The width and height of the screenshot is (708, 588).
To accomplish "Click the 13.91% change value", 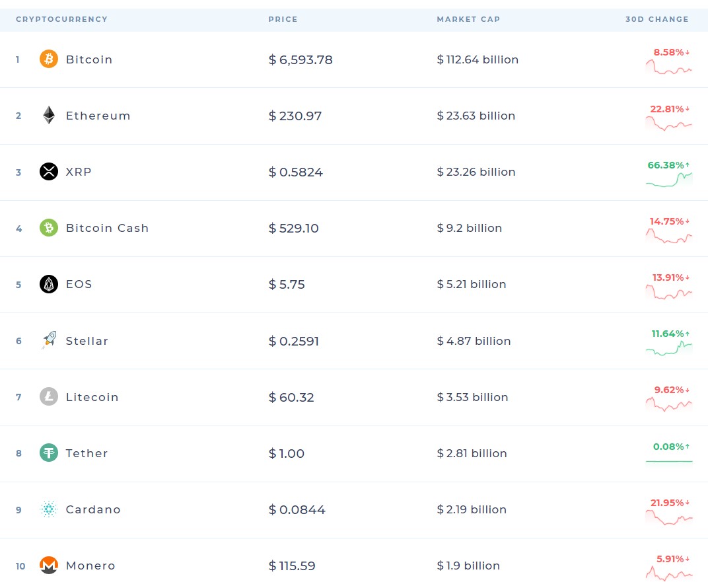I will (x=671, y=277).
